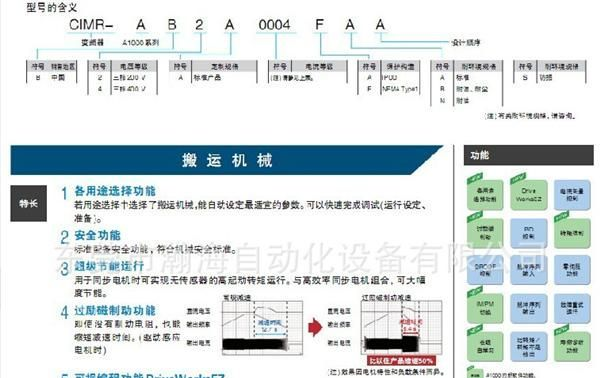Viewport: 600px width, 378px height.
Task: Click the IP00 table cell
Action: [390, 77]
